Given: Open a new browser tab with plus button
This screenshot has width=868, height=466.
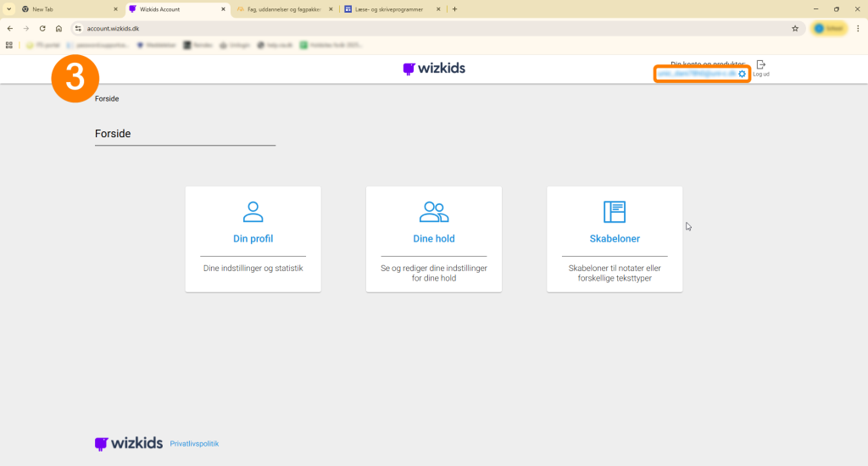Looking at the screenshot, I should point(454,9).
